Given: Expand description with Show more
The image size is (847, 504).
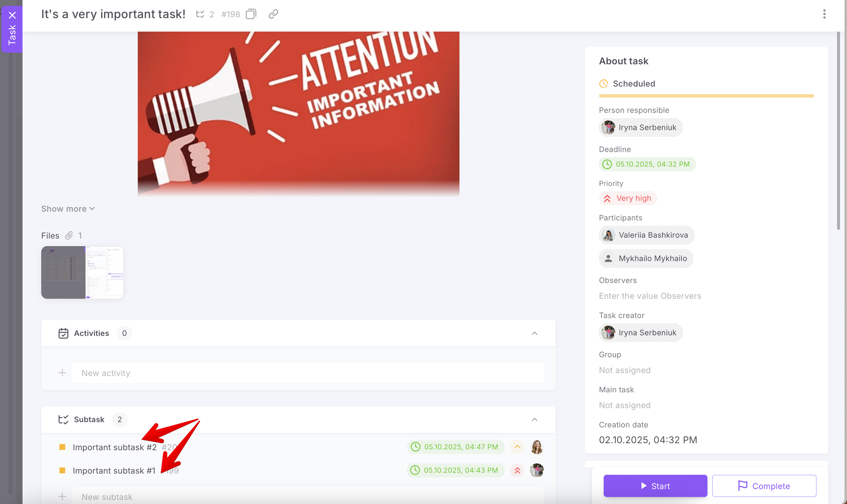Looking at the screenshot, I should (68, 208).
